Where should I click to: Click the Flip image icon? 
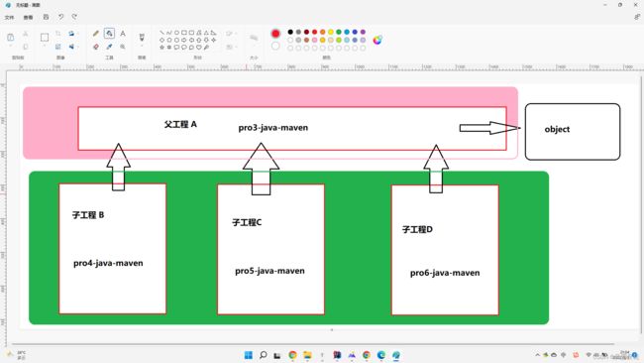pos(71,47)
